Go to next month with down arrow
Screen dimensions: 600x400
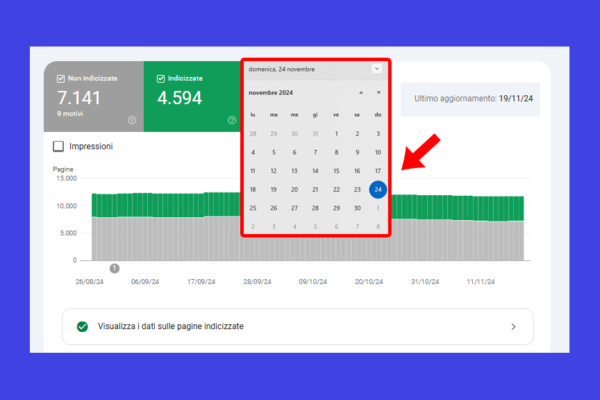pos(378,93)
